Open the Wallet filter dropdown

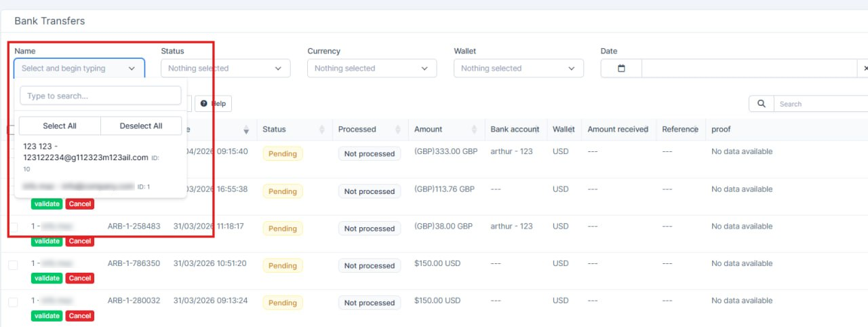518,69
